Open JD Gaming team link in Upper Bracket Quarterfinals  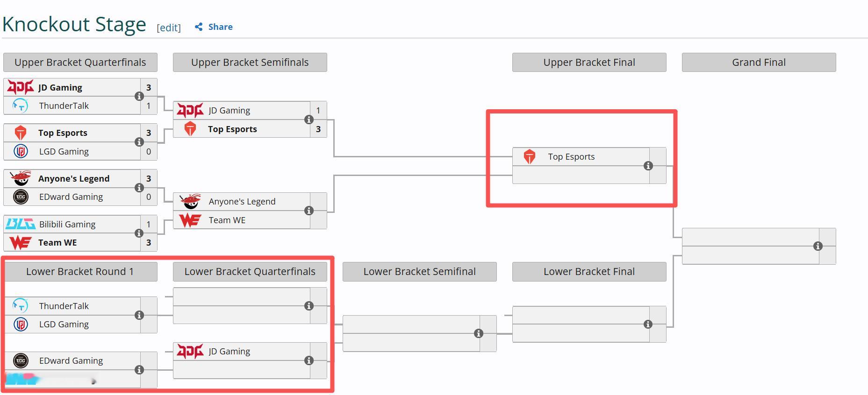click(x=60, y=87)
